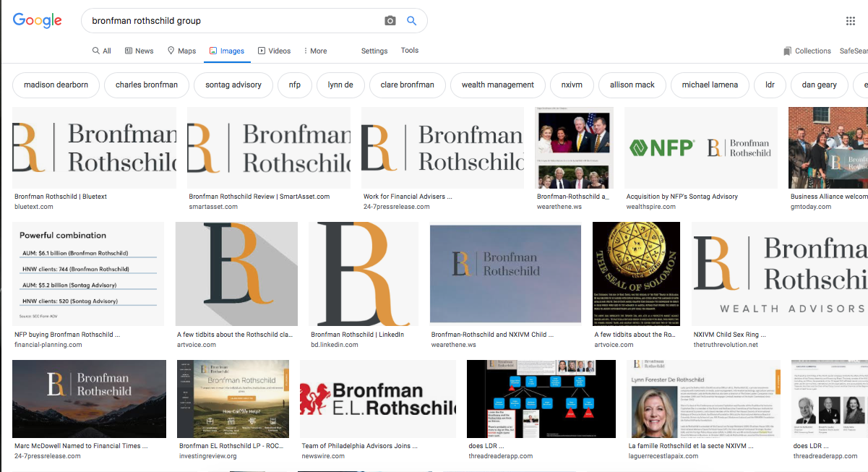
Task: Filter by allison mack chip
Action: pos(632,85)
